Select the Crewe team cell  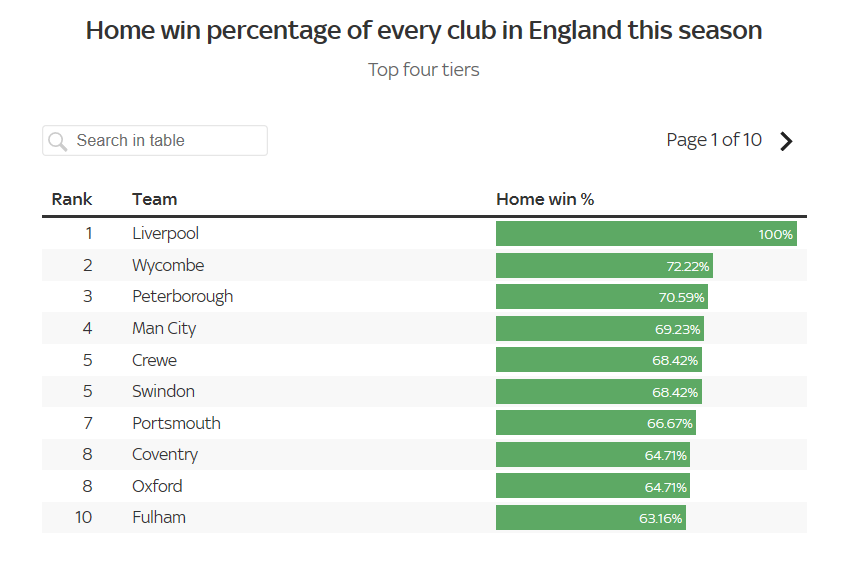coord(154,360)
